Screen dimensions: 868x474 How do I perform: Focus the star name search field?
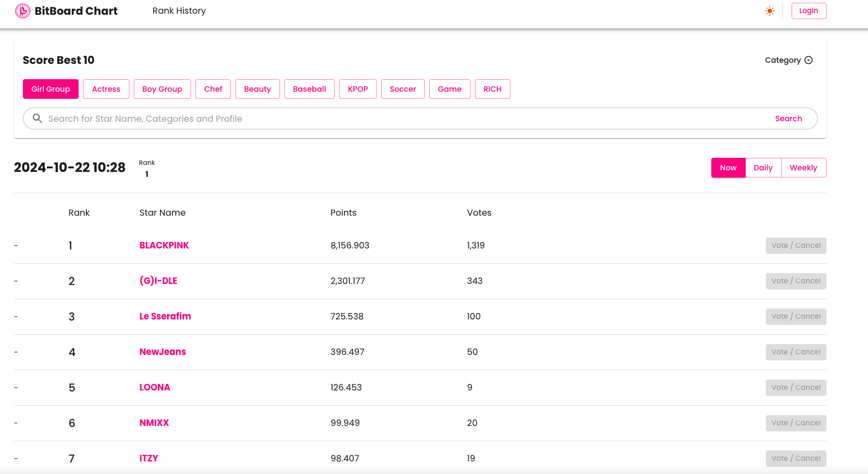[x=404, y=118]
